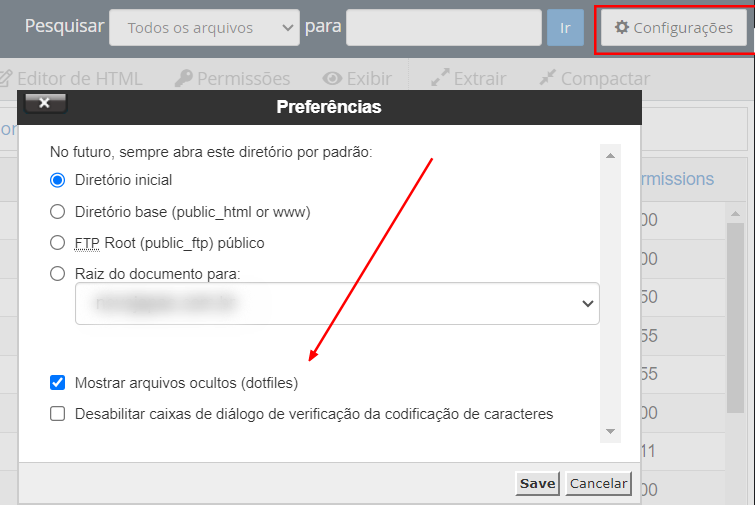Click the eye icon beside Exibir
Screen dimensions: 755x505
point(333,78)
